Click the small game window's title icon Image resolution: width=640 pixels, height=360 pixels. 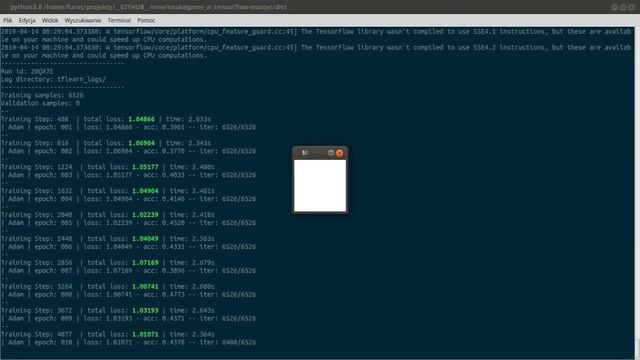pyautogui.click(x=304, y=153)
